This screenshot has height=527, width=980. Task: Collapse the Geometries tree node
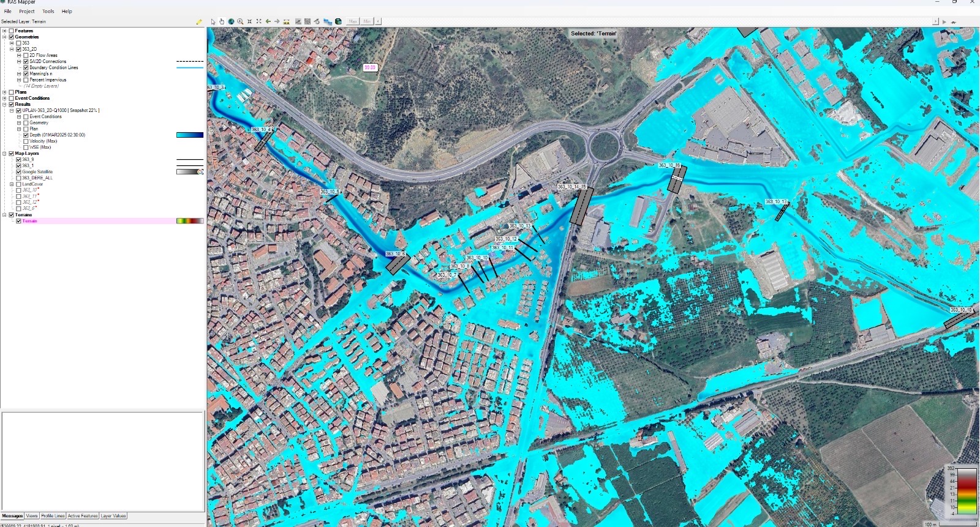[4, 37]
